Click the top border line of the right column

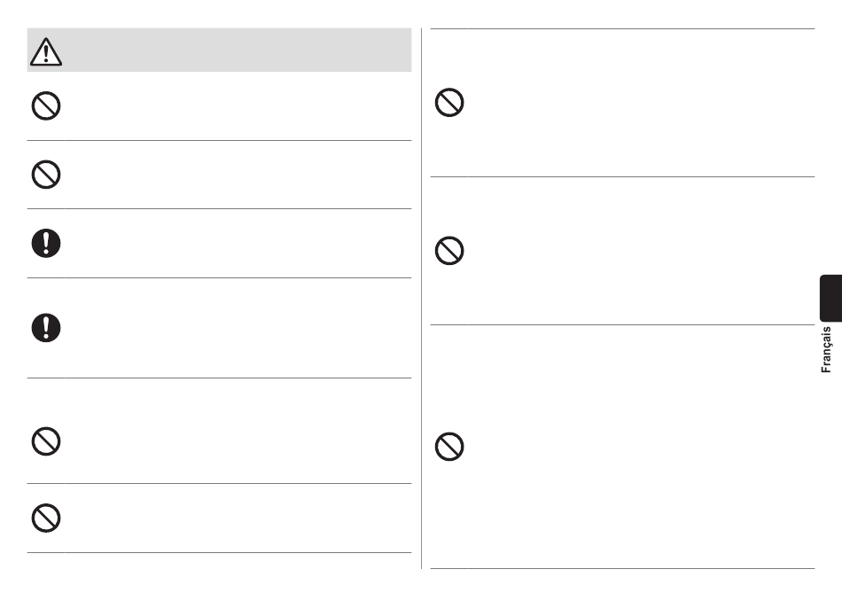click(622, 28)
